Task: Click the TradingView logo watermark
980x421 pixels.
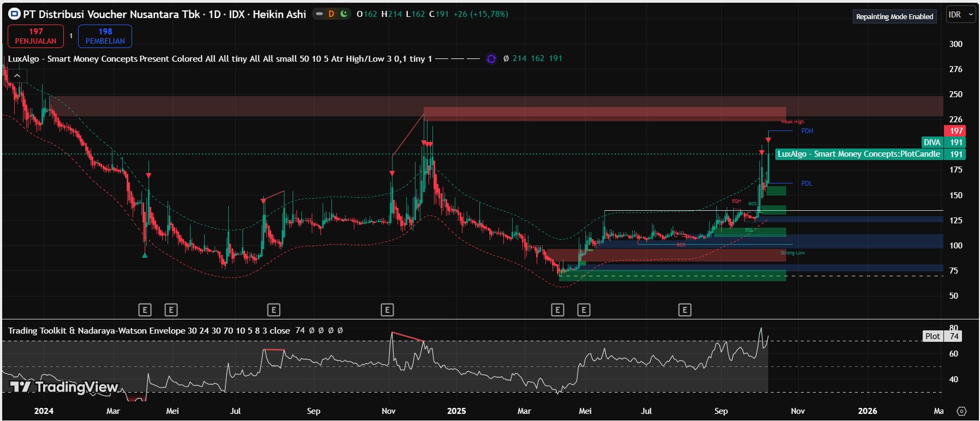Action: coord(64,387)
